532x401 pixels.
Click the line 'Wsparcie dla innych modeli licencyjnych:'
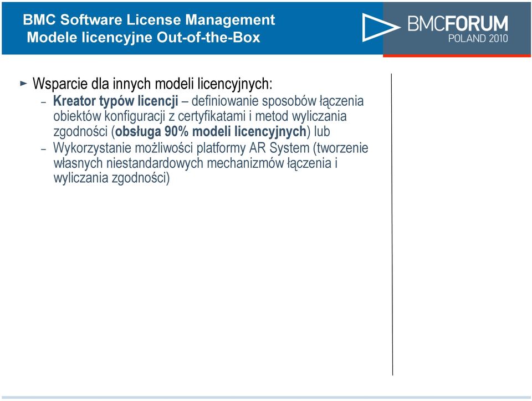coord(152,84)
